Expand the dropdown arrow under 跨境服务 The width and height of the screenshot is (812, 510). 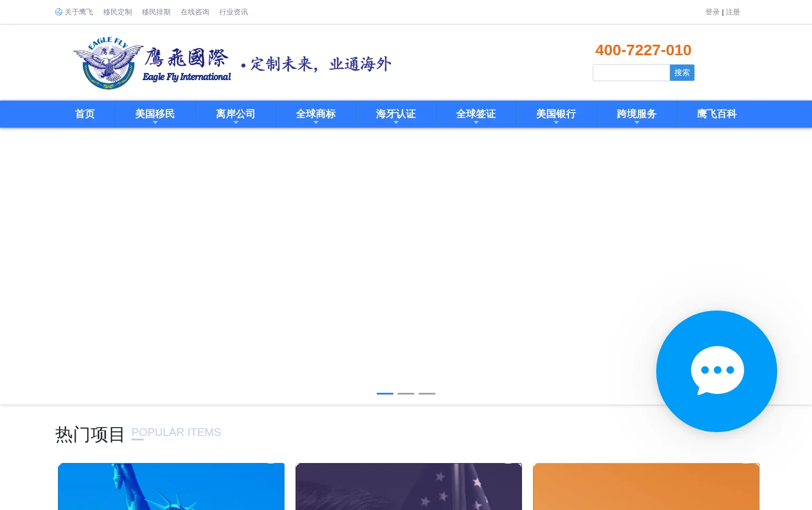[637, 123]
